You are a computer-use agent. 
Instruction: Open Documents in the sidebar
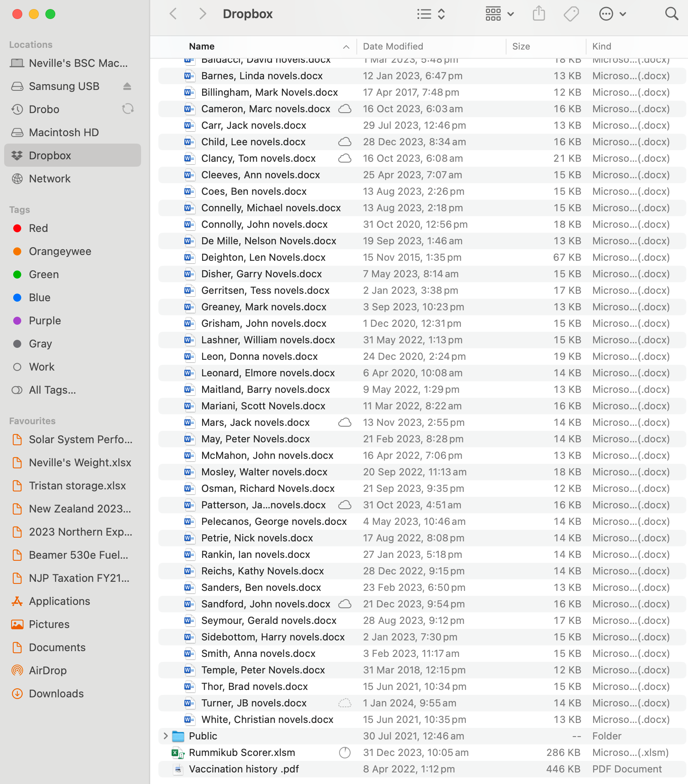[73, 647]
